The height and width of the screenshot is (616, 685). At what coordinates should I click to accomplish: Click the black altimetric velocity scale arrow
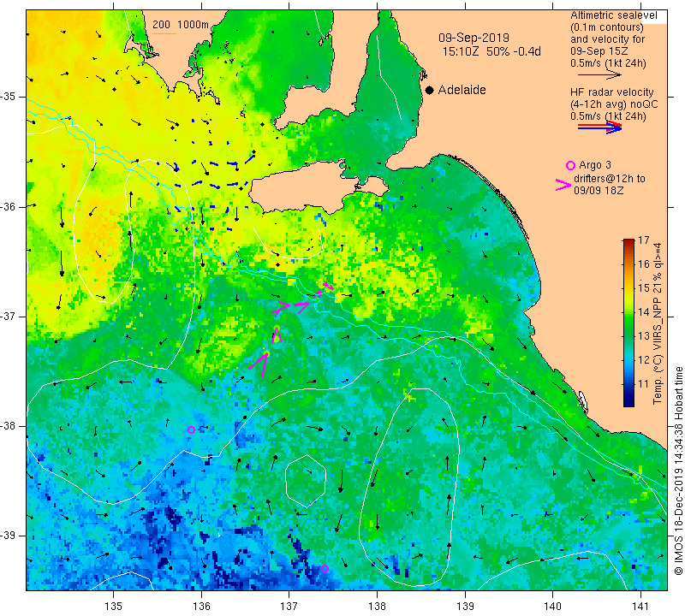click(x=600, y=75)
